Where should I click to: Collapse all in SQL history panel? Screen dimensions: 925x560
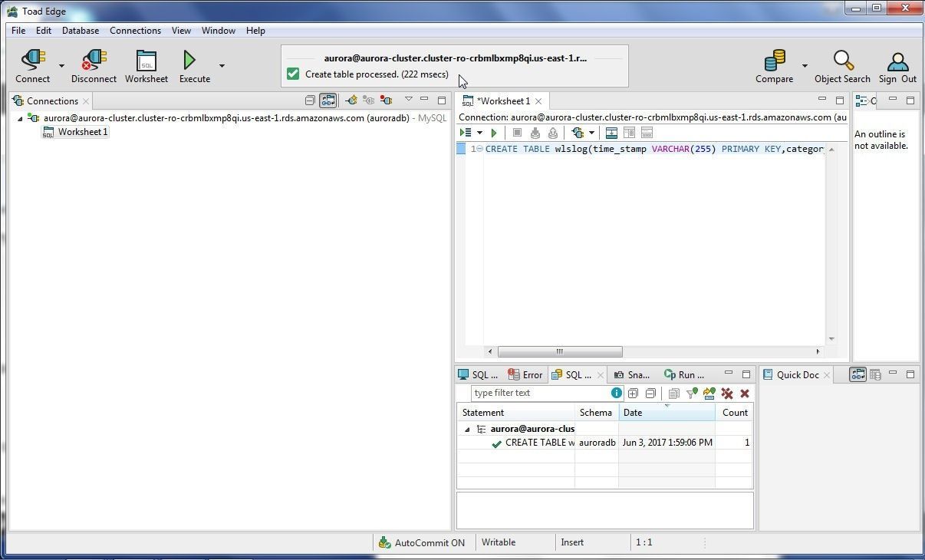point(650,394)
